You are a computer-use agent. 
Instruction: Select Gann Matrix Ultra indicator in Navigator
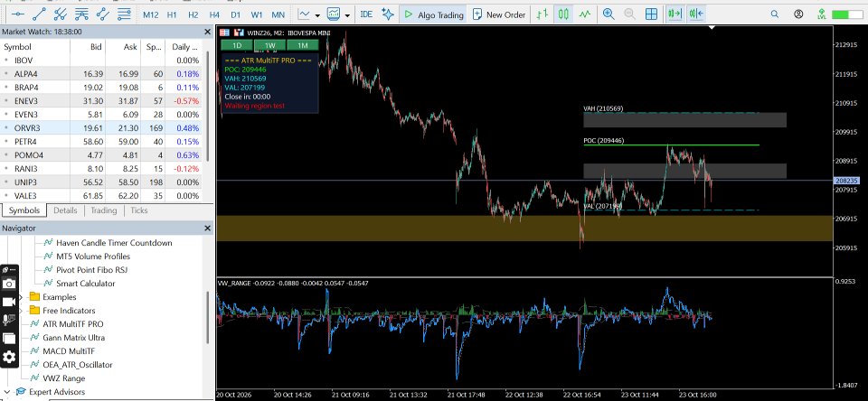pyautogui.click(x=73, y=338)
